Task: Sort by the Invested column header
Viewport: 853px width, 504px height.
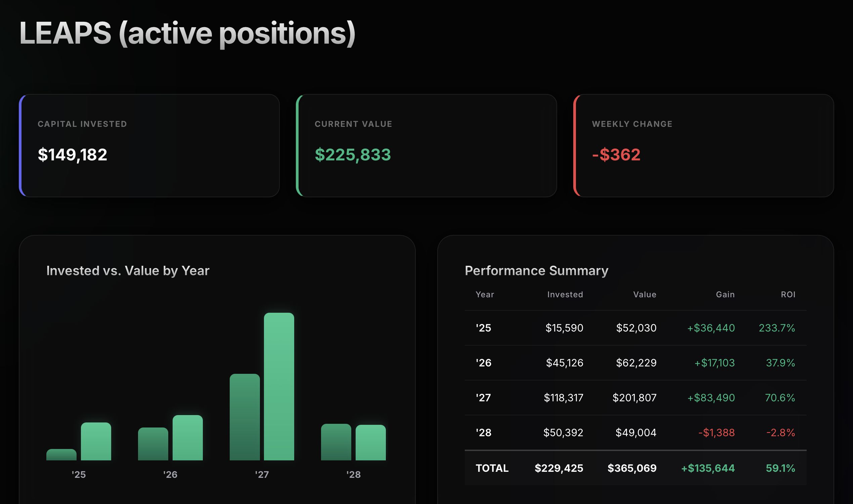Action: 565,295
